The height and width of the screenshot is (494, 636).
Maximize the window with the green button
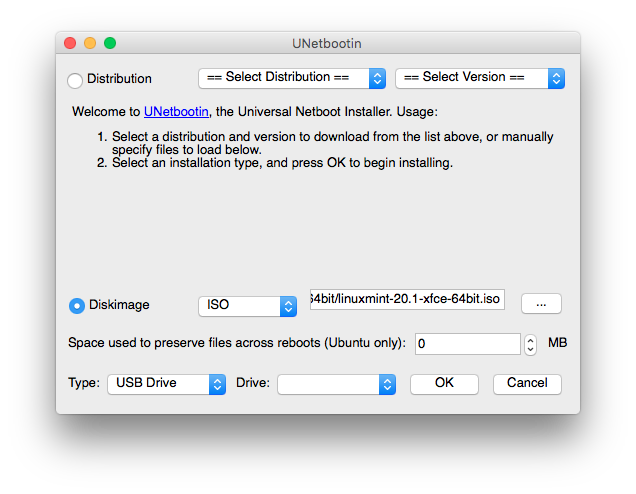[110, 43]
